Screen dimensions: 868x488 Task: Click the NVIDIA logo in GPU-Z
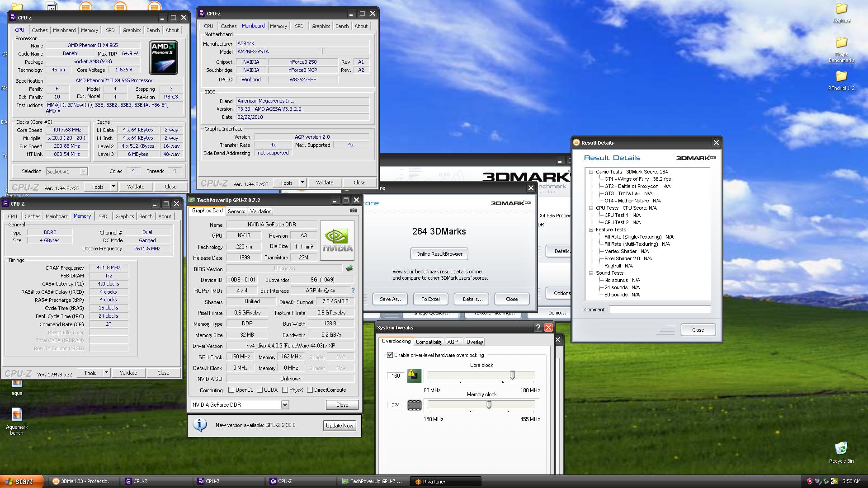[x=337, y=240]
